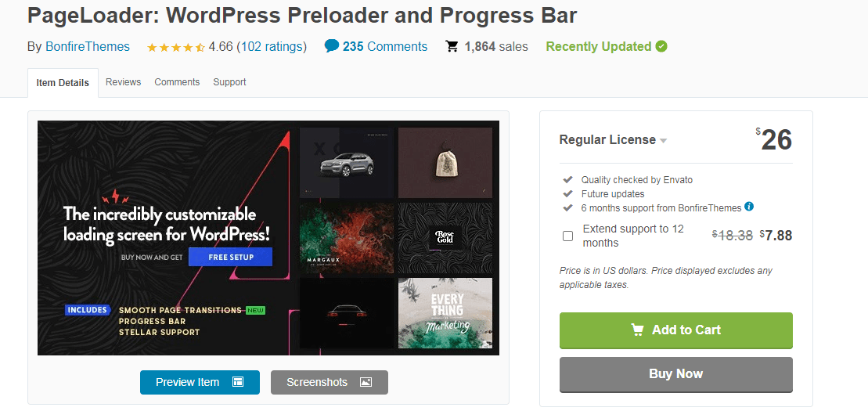Click the Buy Now button
Viewport: 868px width, 411px height.
coord(676,374)
